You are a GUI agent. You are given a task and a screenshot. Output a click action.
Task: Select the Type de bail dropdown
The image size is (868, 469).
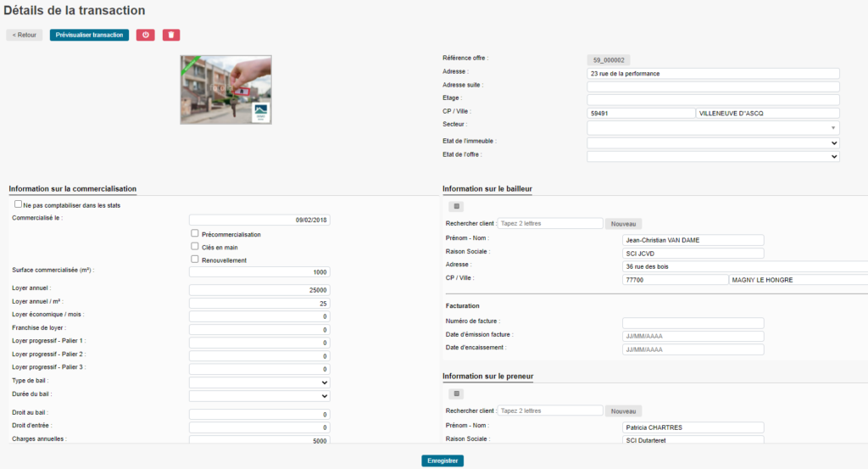tap(259, 382)
